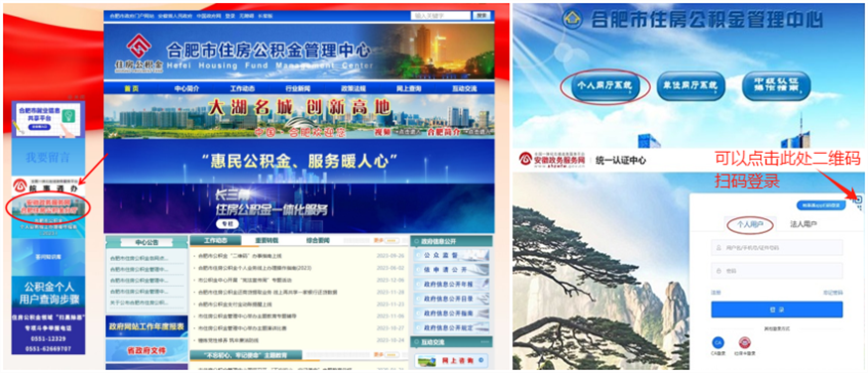Viewport: 868px width, 373px height.
Task: Open the first 中心公告 announcement entry
Action: (139, 258)
